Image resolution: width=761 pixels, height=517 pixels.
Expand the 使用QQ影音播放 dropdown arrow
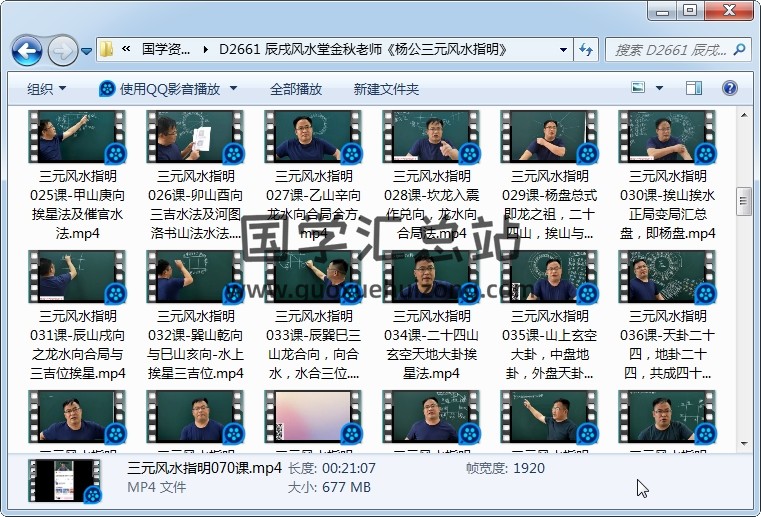point(233,88)
